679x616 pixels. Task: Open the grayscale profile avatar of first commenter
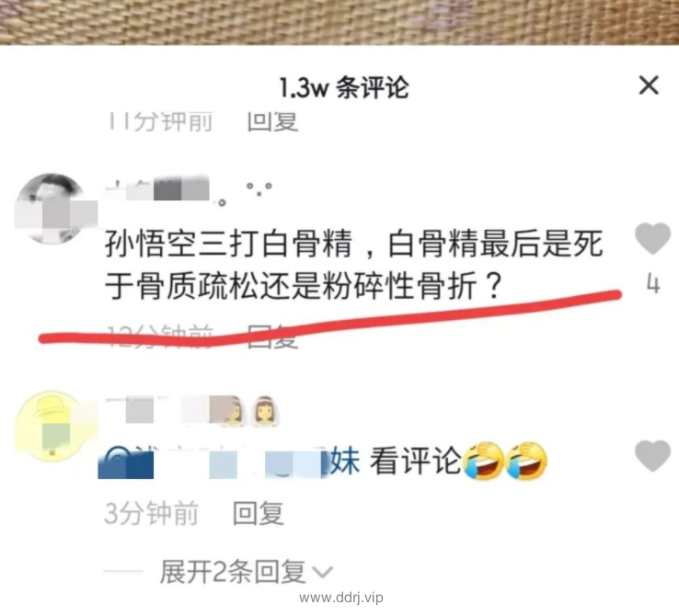point(52,209)
